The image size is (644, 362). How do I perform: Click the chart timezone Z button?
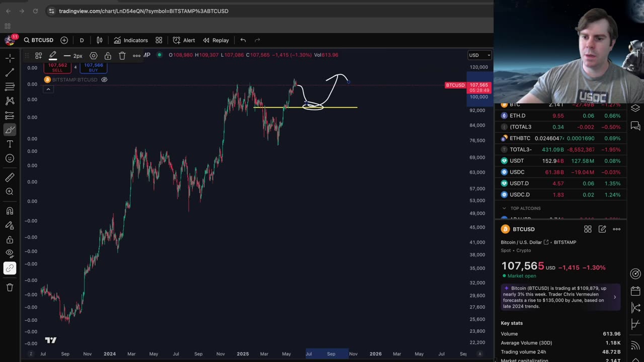tap(31, 354)
